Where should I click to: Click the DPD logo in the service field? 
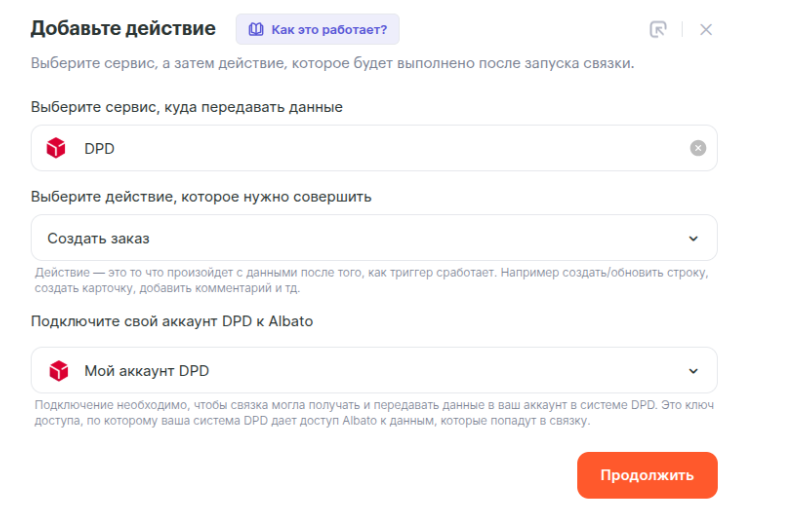coord(57,148)
